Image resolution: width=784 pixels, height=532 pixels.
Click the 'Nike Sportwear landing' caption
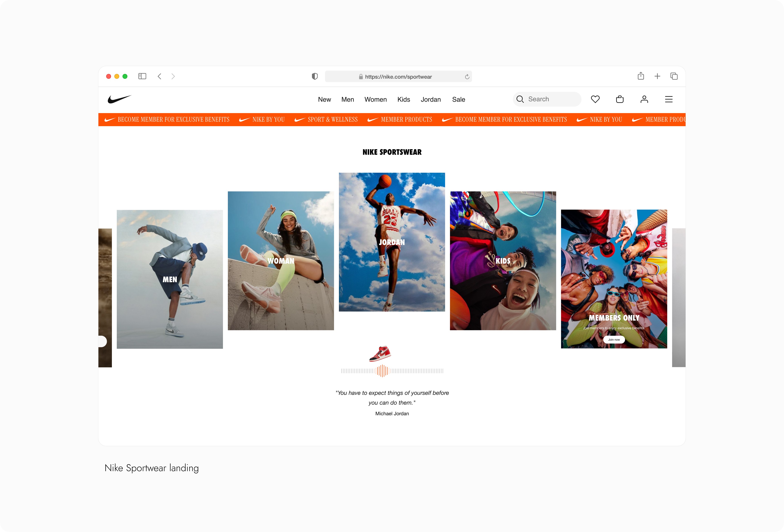click(151, 468)
